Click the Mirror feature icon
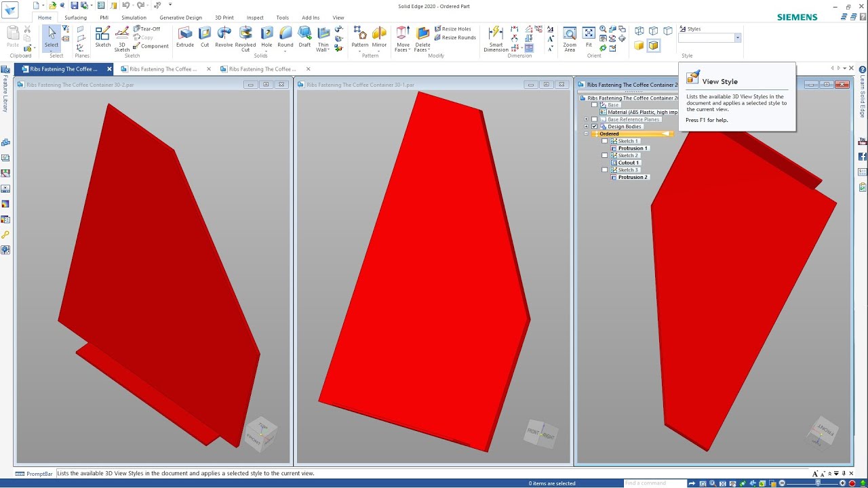 pyautogui.click(x=379, y=37)
